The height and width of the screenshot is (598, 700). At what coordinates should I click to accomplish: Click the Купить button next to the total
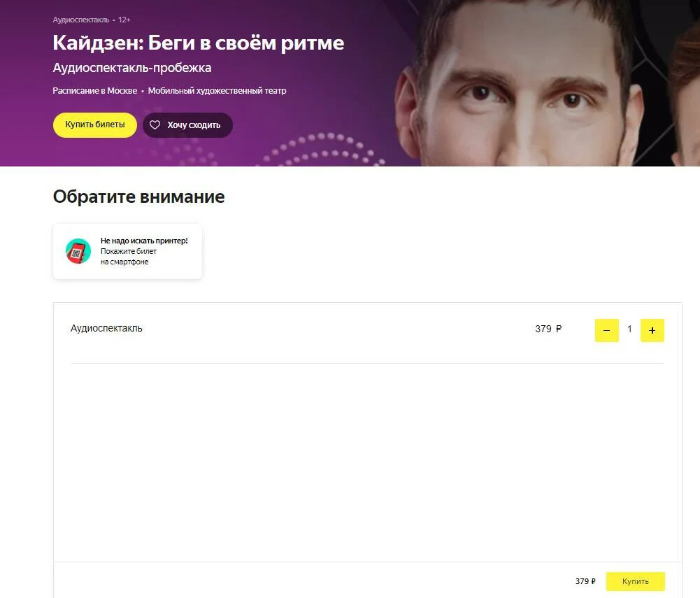[x=635, y=581]
